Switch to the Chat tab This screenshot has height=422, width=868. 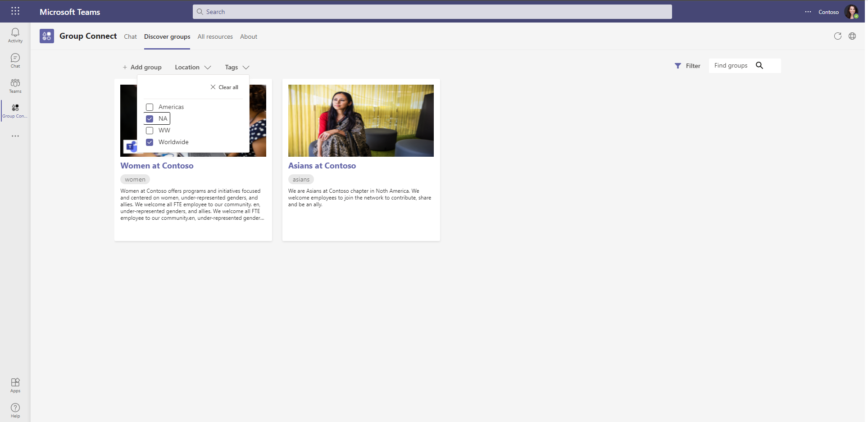[130, 36]
